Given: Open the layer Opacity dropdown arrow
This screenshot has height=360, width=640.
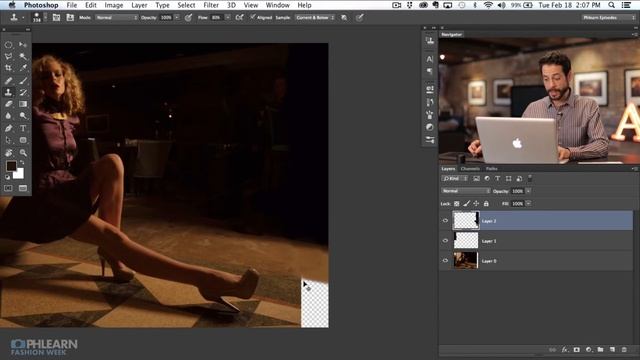Looking at the screenshot, I should click(x=528, y=191).
